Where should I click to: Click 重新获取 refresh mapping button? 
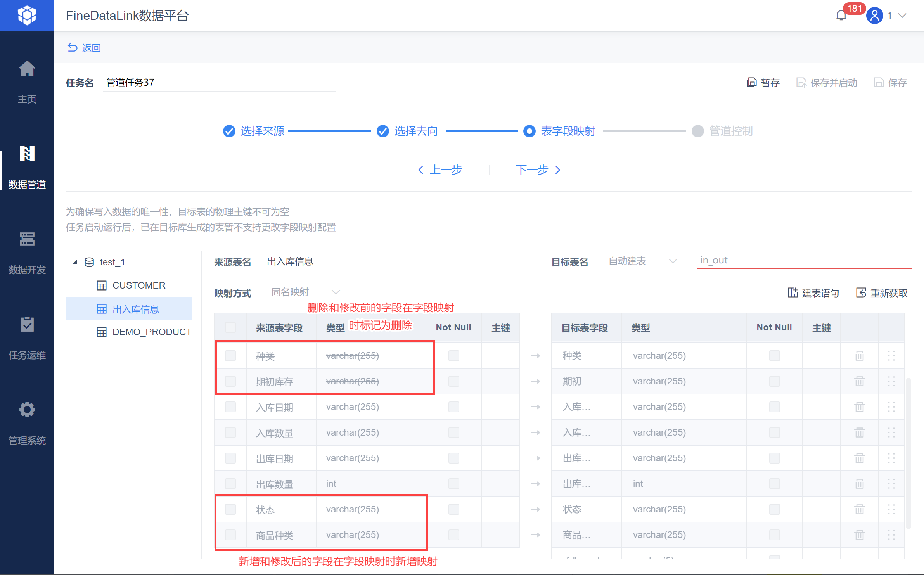pyautogui.click(x=882, y=293)
